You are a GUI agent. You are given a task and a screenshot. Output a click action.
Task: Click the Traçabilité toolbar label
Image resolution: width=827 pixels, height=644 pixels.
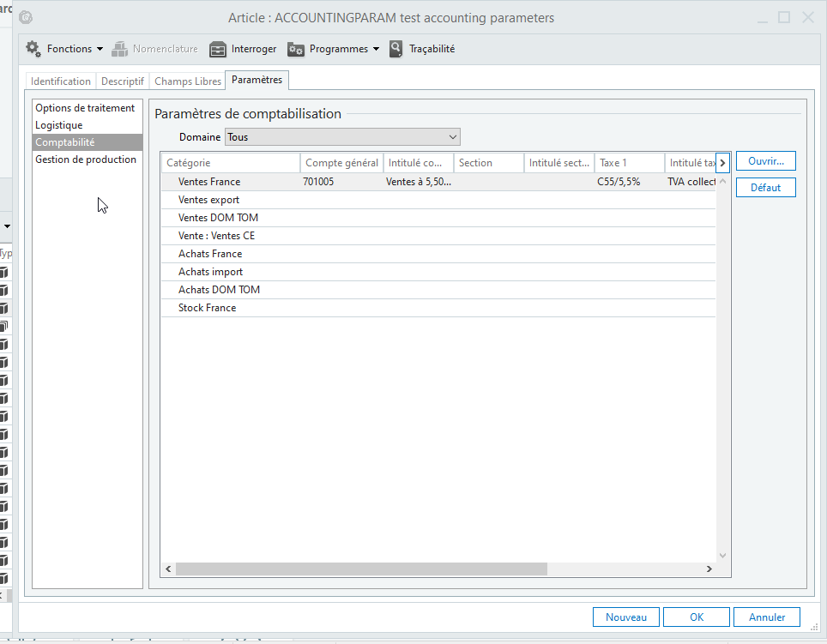(432, 49)
